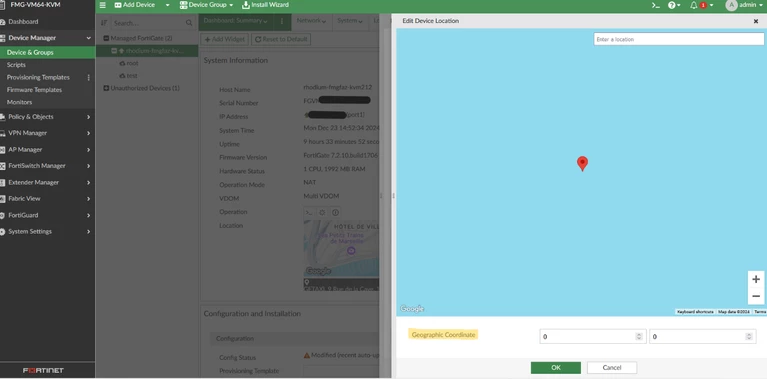This screenshot has height=379, width=767.
Task: Open the Device Group dropdown
Action: tap(206, 5)
